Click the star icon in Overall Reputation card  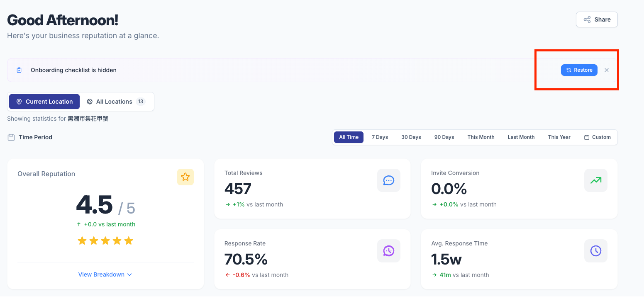(x=185, y=177)
